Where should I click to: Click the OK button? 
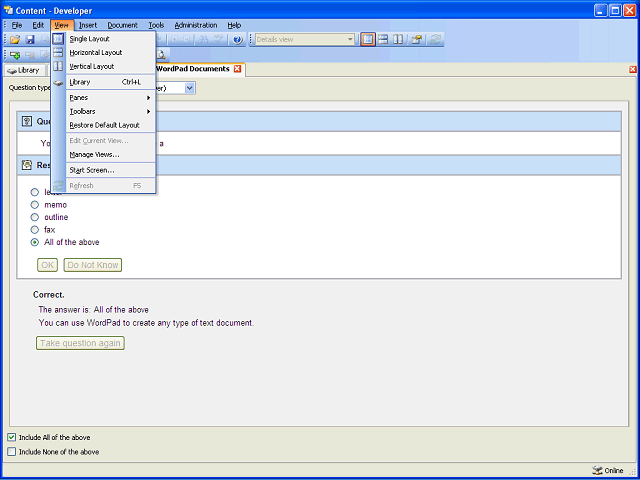tap(47, 265)
